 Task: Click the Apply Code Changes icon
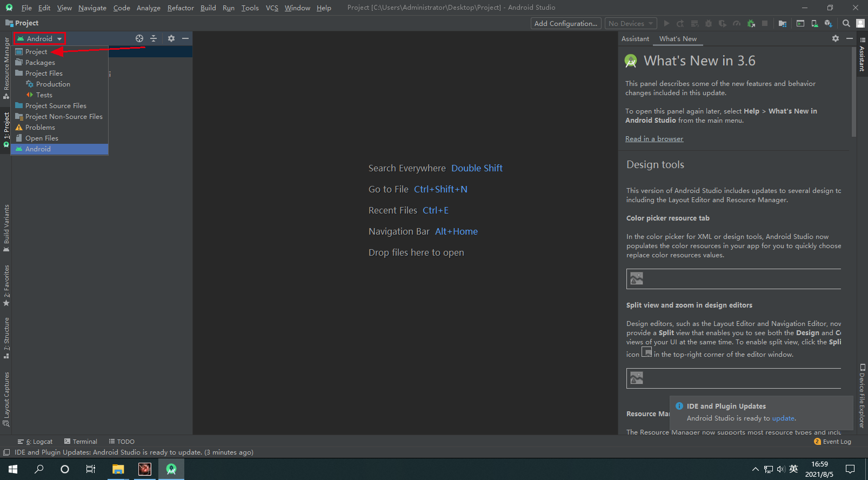(695, 23)
